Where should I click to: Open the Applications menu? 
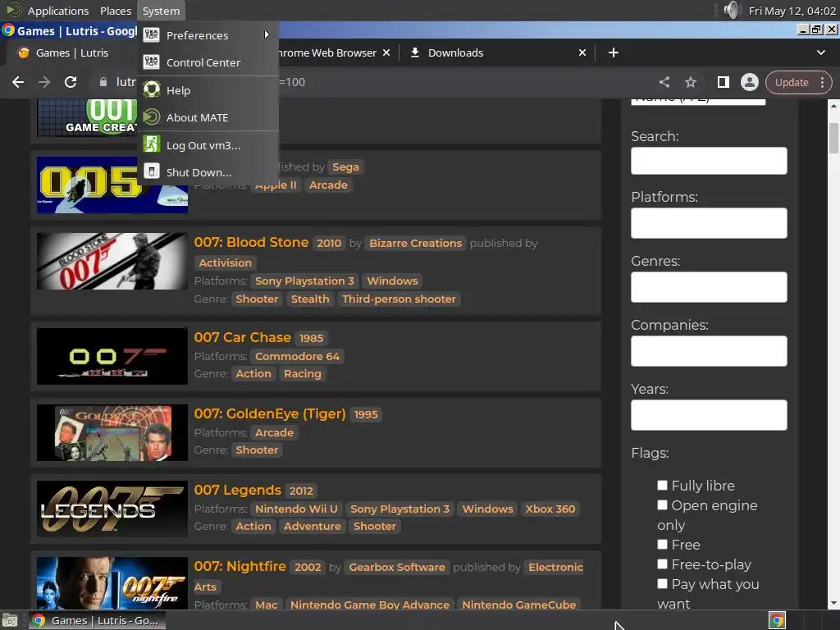pos(58,11)
